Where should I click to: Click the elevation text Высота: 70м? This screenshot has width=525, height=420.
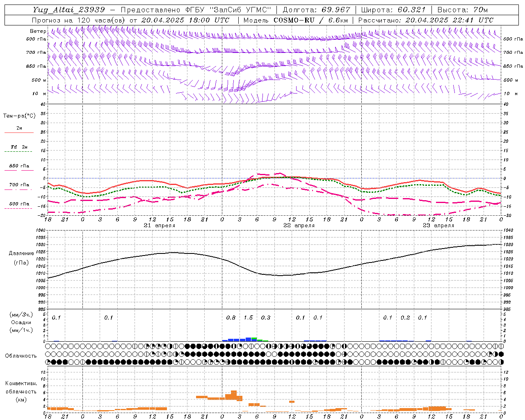463,10
